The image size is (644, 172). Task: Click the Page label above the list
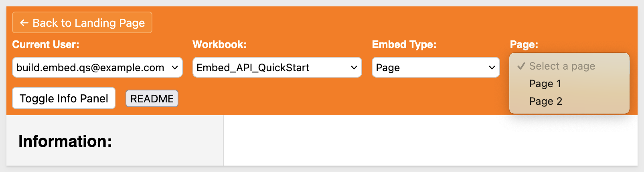click(524, 44)
